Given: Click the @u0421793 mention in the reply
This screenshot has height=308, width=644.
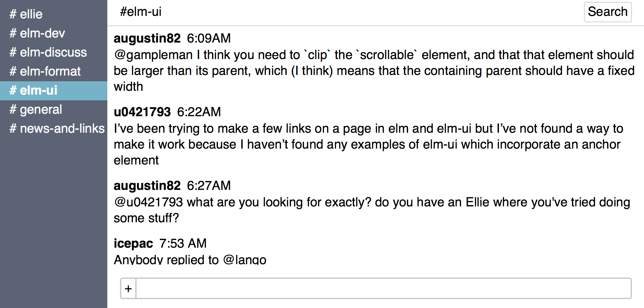Looking at the screenshot, I should pyautogui.click(x=148, y=202).
